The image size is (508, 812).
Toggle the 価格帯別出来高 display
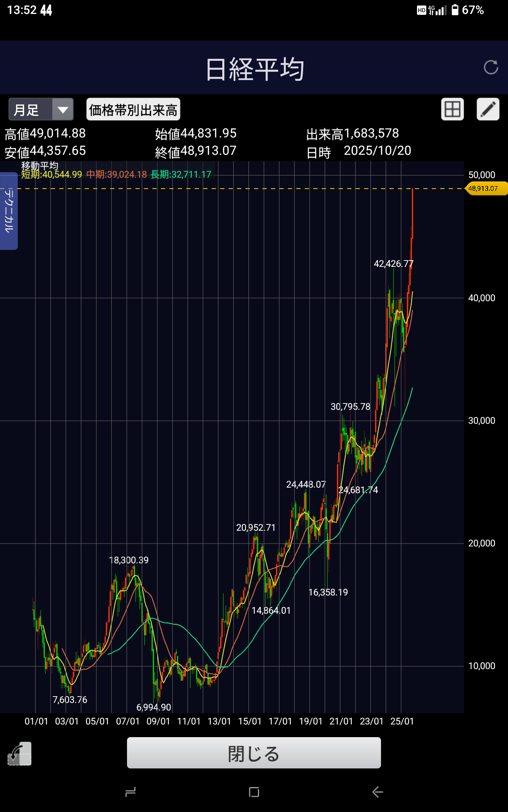click(x=133, y=110)
